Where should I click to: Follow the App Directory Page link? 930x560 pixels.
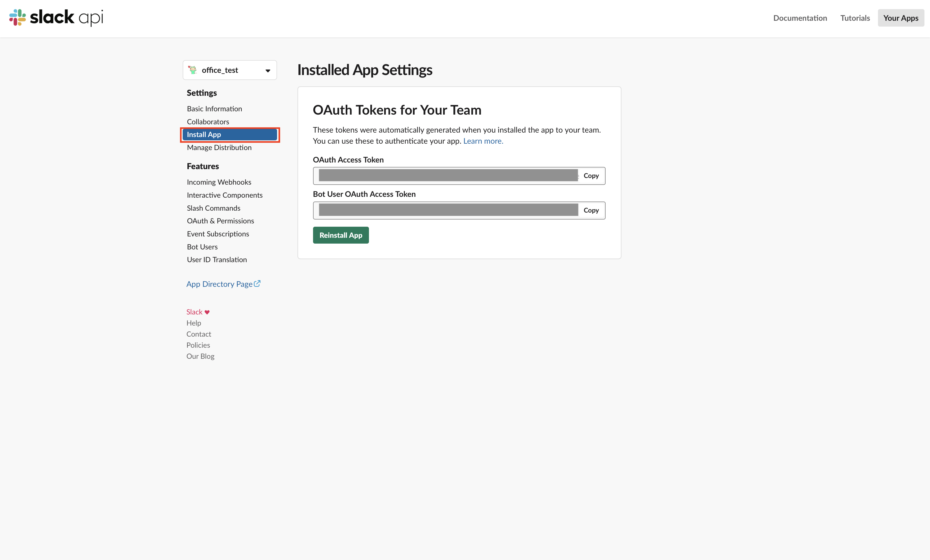point(219,284)
